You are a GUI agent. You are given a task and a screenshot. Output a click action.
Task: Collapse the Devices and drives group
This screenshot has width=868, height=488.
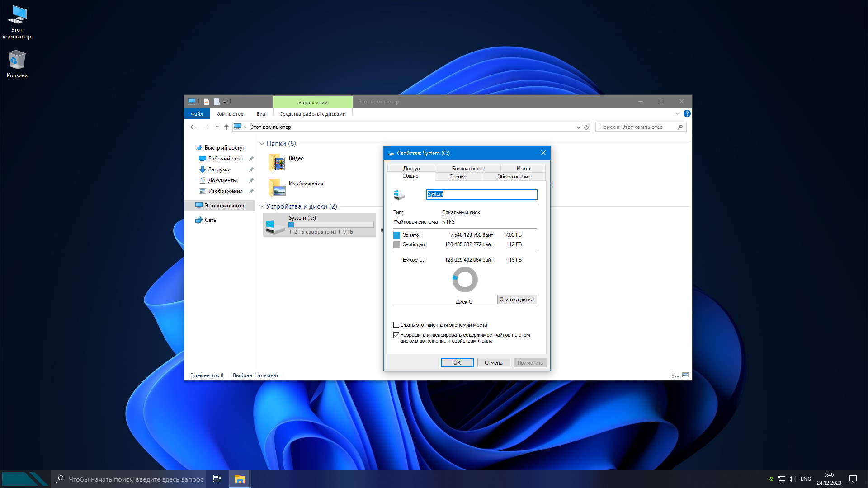(x=262, y=206)
